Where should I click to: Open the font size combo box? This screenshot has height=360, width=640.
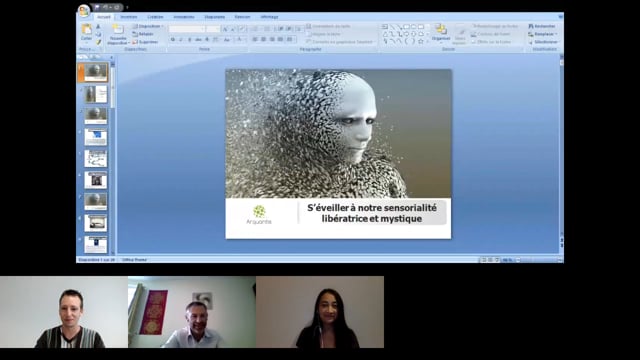tap(213, 29)
